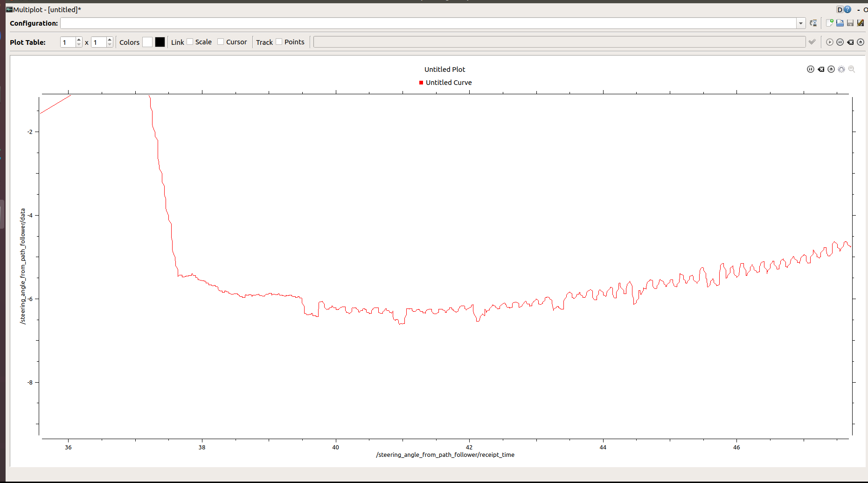This screenshot has width=868, height=483.
Task: Export the Untitled Plot
Action: (x=831, y=69)
